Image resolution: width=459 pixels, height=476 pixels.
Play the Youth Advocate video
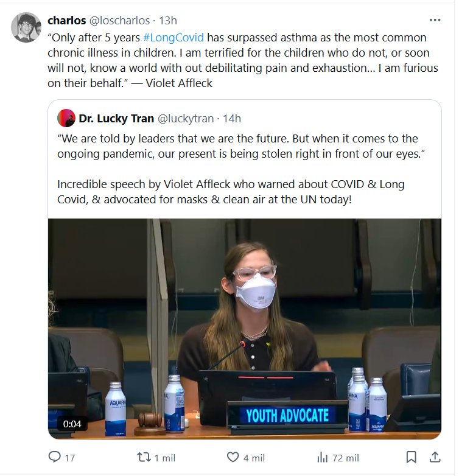(244, 329)
